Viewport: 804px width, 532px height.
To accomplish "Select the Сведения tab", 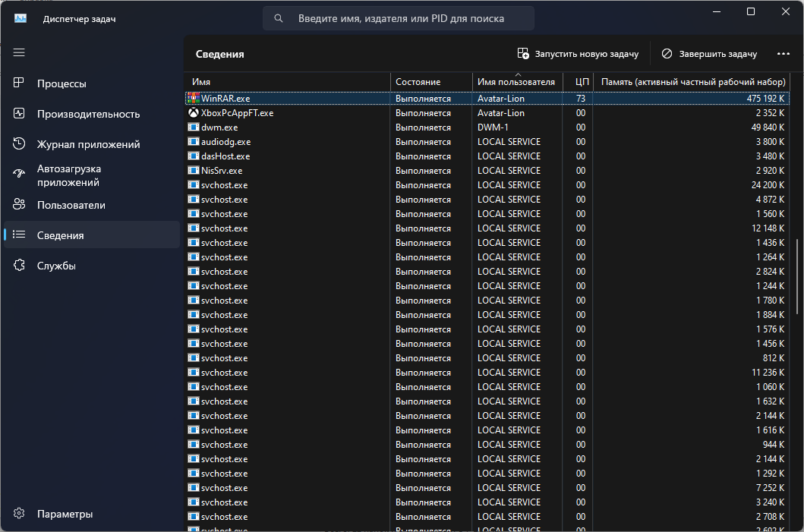I will [x=92, y=235].
